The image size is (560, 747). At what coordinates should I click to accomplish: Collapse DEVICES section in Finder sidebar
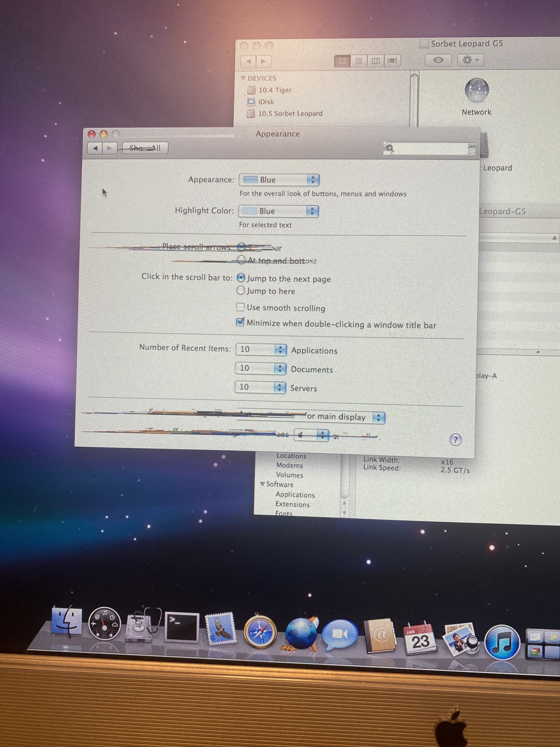tap(243, 78)
